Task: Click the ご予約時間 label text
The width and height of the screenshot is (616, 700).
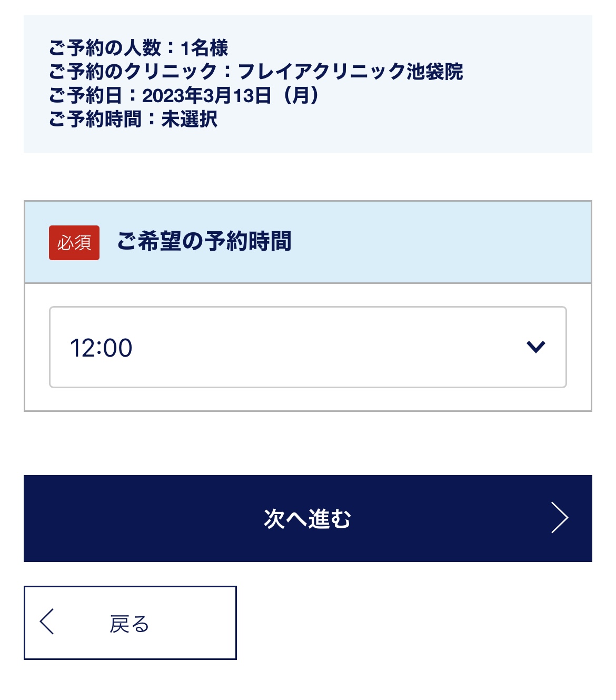Action: pos(95,119)
